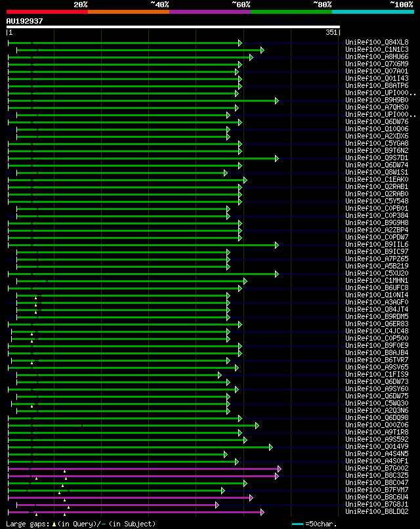Select hit label UniRef100_A2XDX6
420x529 pixels.
coord(377,137)
